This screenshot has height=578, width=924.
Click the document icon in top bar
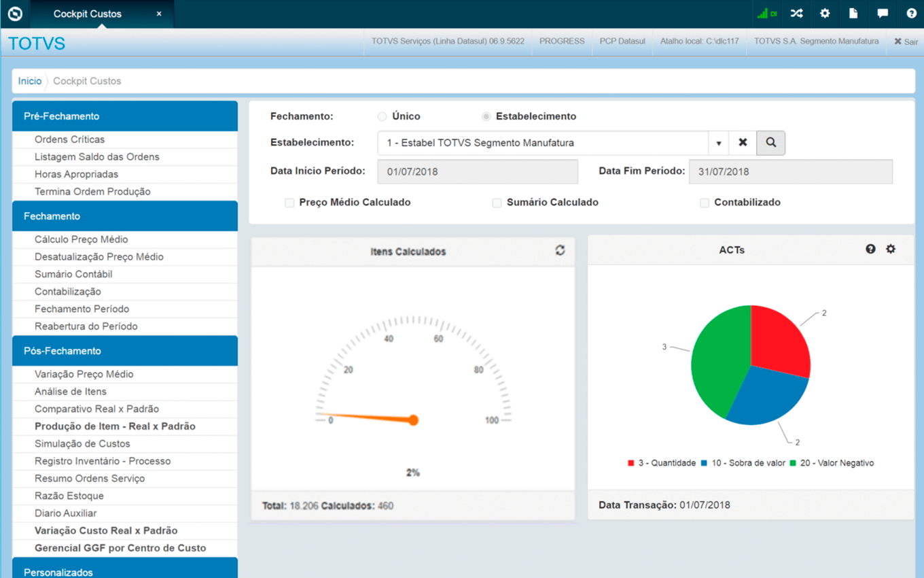coord(853,14)
